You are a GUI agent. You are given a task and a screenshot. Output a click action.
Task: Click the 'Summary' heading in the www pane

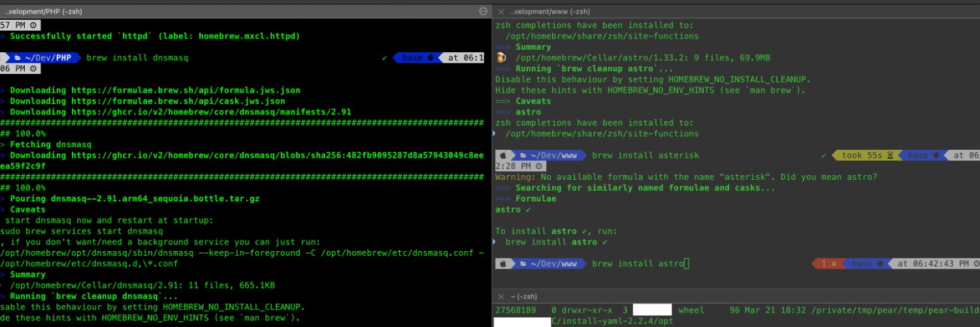[533, 47]
